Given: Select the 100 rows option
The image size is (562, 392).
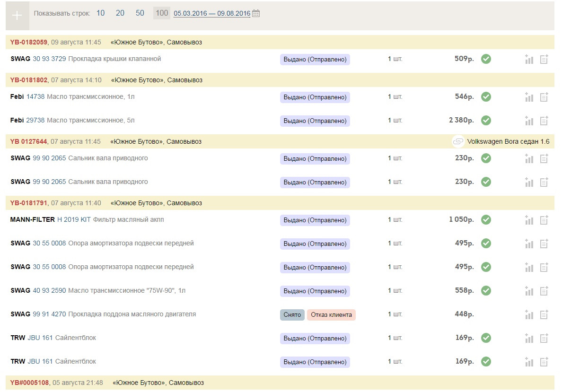Looking at the screenshot, I should (162, 13).
